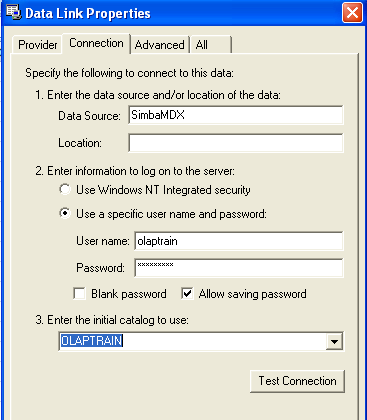Click the Test Connection button
The width and height of the screenshot is (367, 420).
point(297,381)
